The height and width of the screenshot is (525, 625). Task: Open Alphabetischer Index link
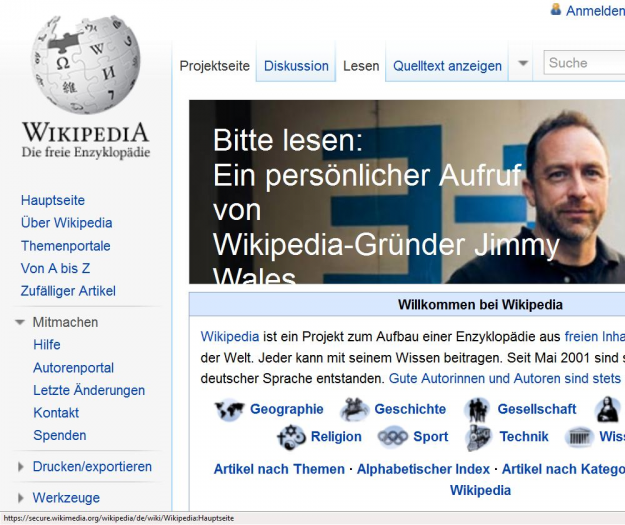tap(423, 470)
